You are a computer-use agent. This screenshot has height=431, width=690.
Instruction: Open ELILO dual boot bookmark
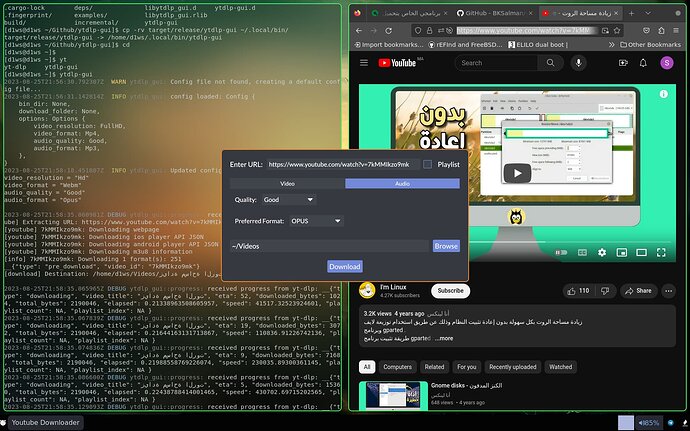click(x=538, y=44)
